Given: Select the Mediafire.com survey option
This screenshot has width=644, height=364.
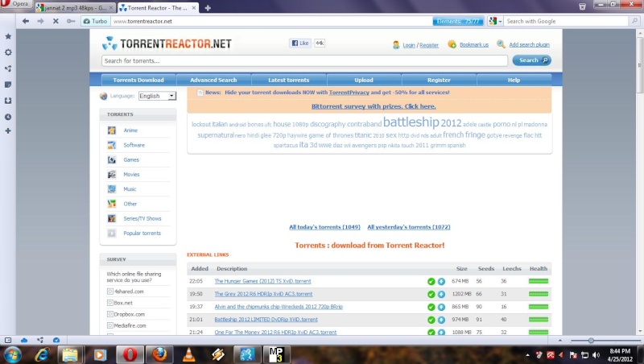Looking at the screenshot, I should [x=110, y=325].
